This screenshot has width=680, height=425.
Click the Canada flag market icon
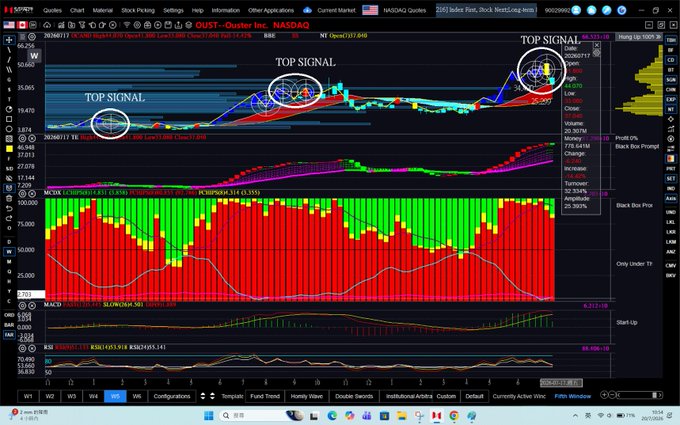(22, 25)
